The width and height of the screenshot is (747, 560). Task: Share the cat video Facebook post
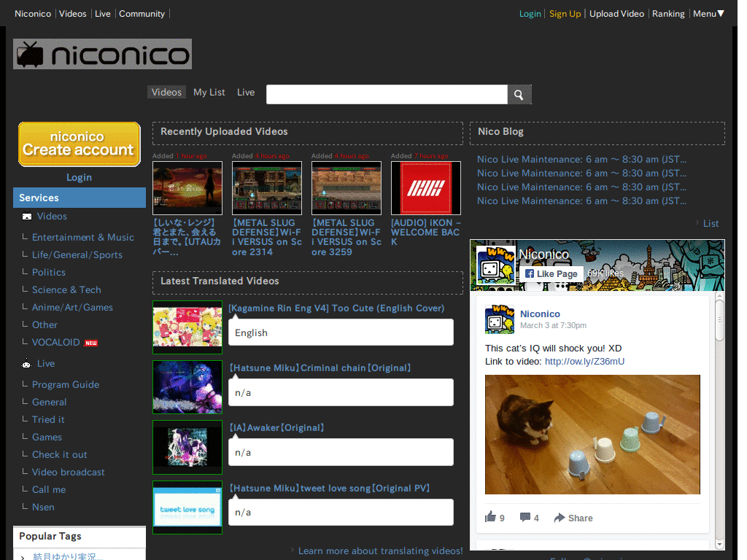573,518
